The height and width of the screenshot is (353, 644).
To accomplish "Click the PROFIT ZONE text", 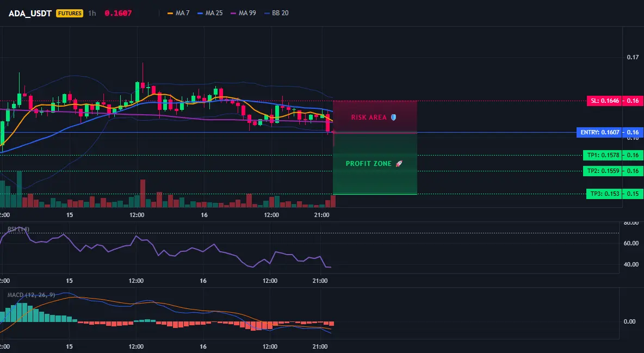I will click(x=369, y=164).
